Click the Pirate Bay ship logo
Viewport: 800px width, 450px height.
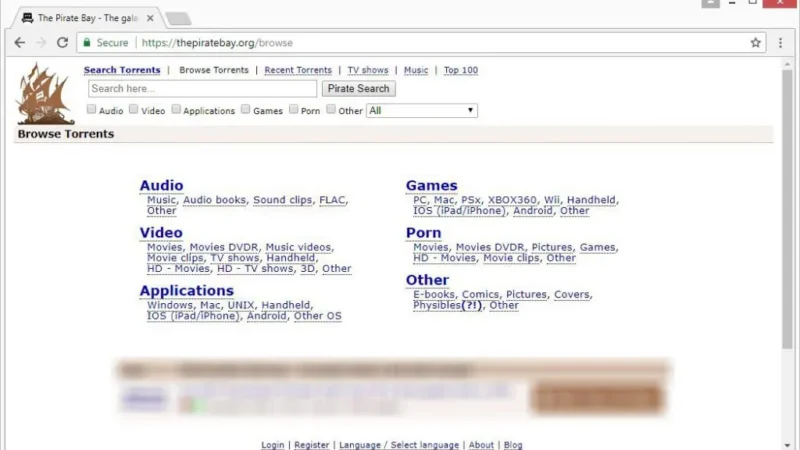[x=45, y=94]
